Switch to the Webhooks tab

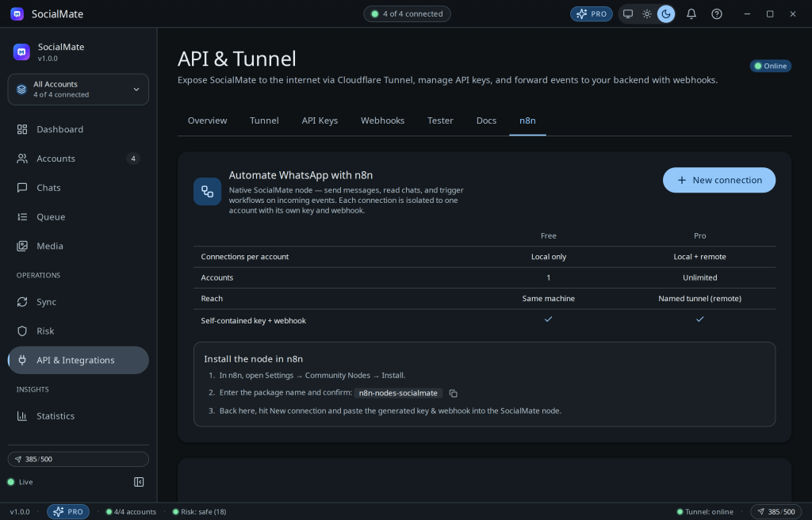pos(383,120)
